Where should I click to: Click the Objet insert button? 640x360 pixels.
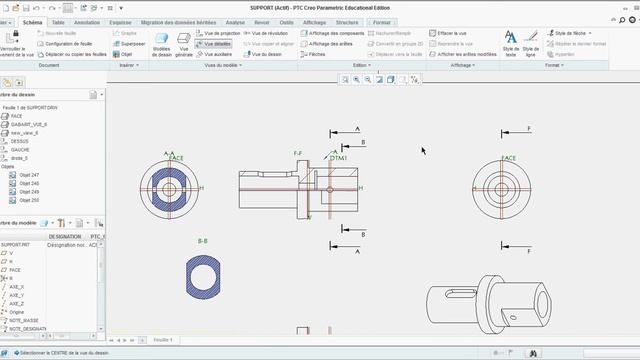(x=122, y=54)
